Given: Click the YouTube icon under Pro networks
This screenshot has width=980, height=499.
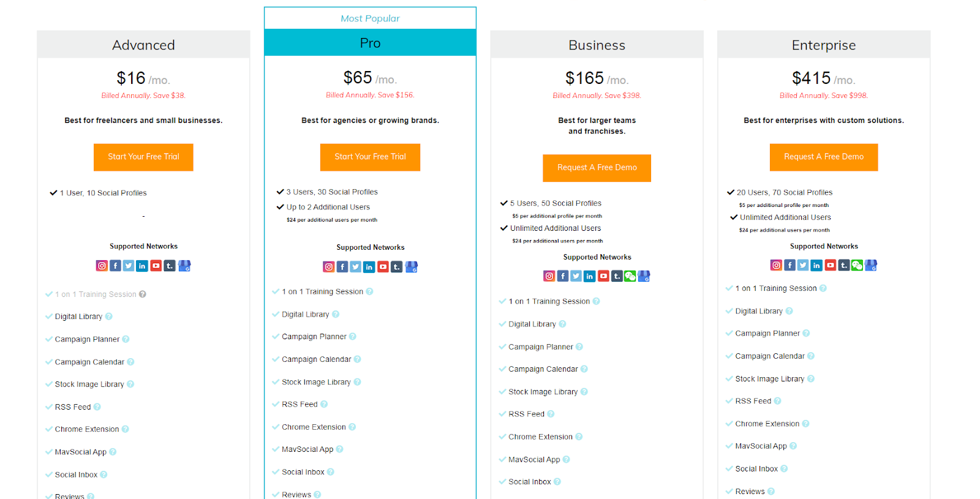Looking at the screenshot, I should pos(383,267).
